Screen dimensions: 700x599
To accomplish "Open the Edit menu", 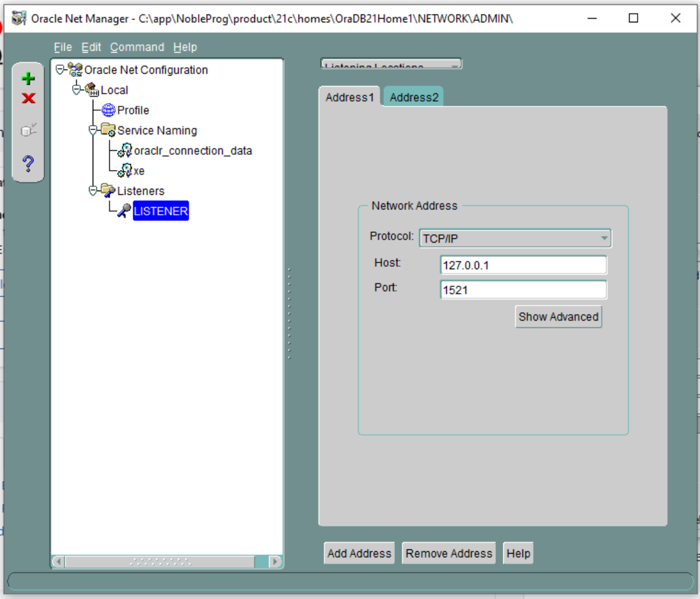I will coord(91,47).
